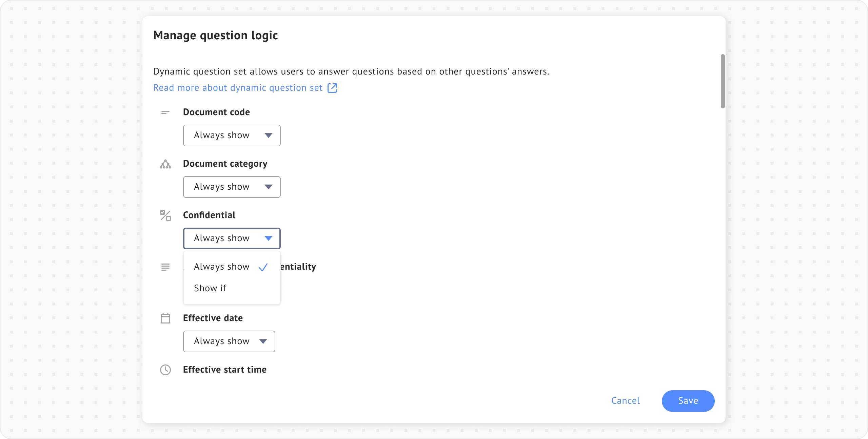
Task: Click the external link icon after Read more
Action: [x=332, y=88]
